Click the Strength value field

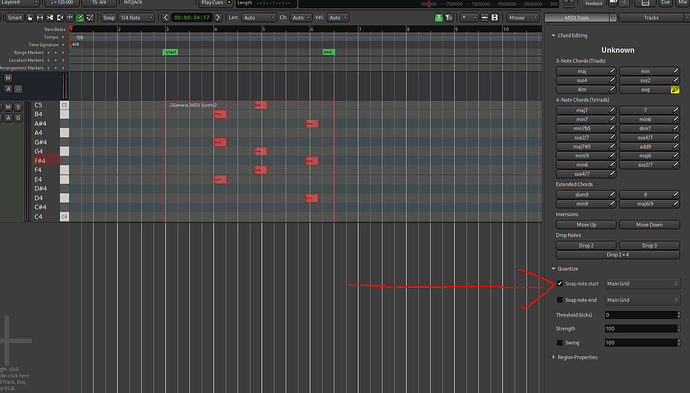641,329
